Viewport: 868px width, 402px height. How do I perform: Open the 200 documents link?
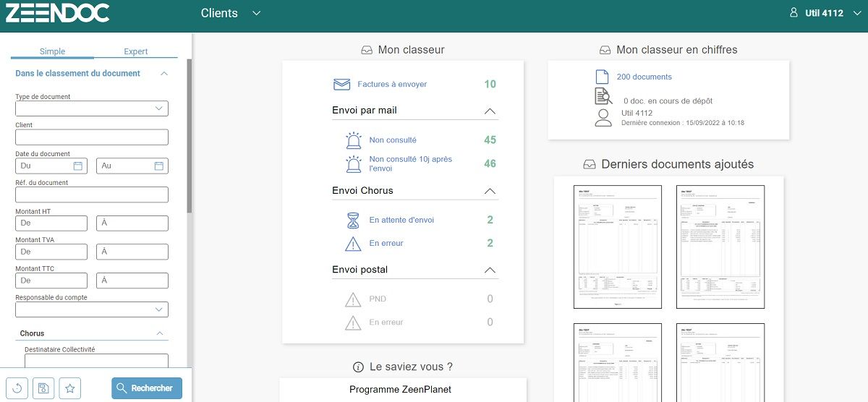click(x=644, y=77)
